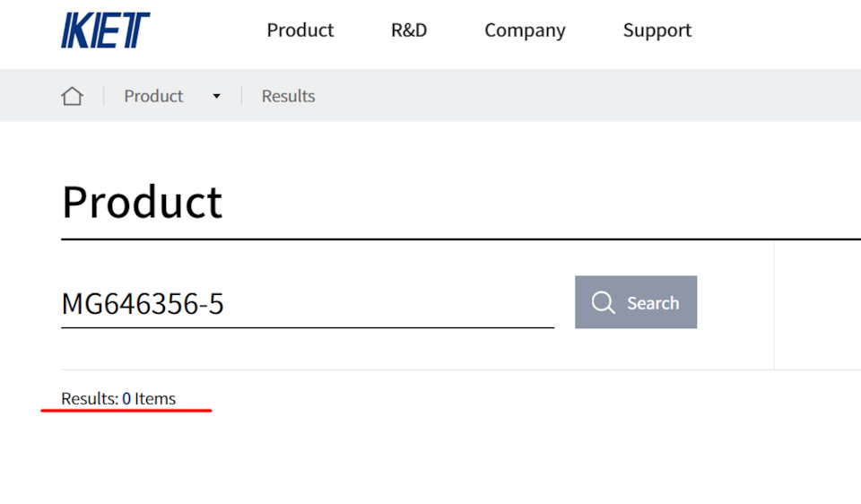Click the word Items in results line
This screenshot has width=861, height=504.
click(x=155, y=398)
